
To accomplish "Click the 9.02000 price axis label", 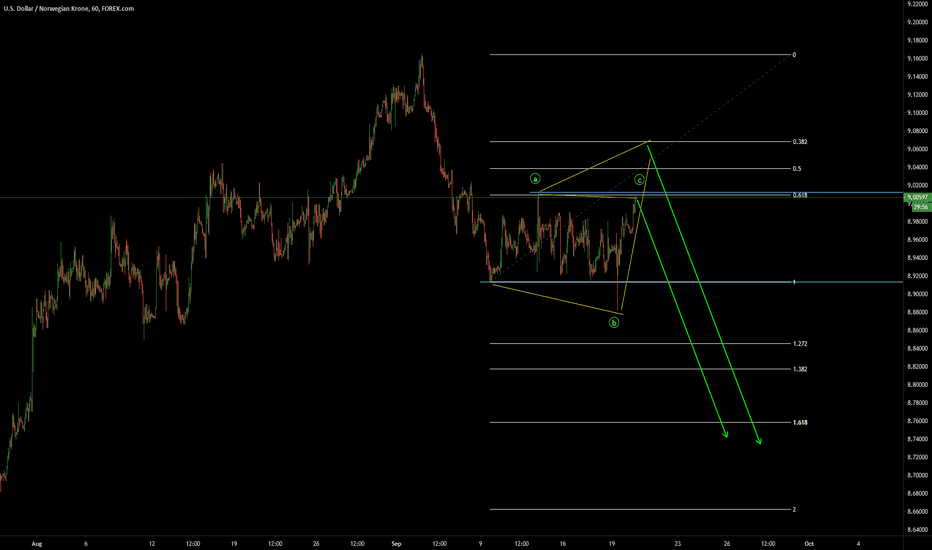I will point(917,186).
